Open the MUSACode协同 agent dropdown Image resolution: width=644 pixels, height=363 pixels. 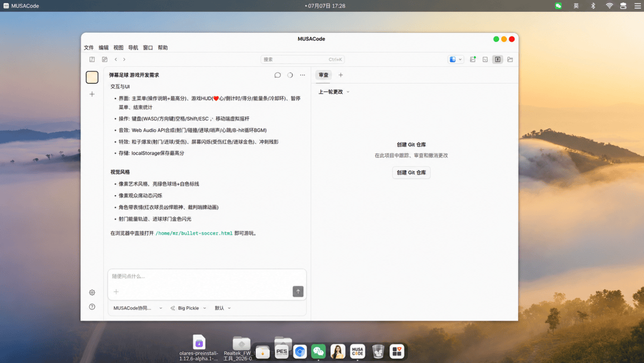tap(138, 308)
